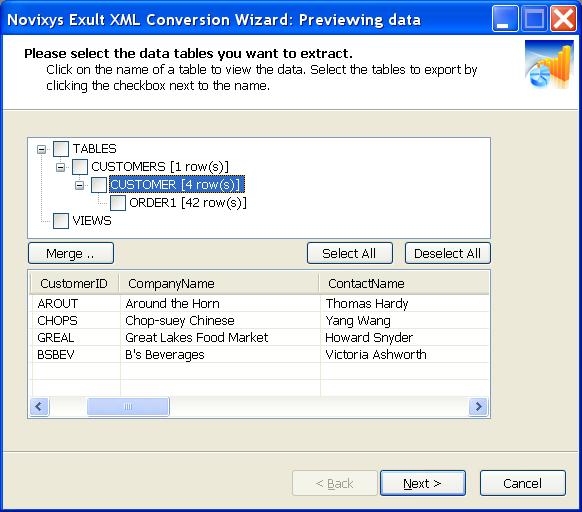The image size is (582, 512).
Task: Select the Howard Snyder cell
Action: [405, 337]
